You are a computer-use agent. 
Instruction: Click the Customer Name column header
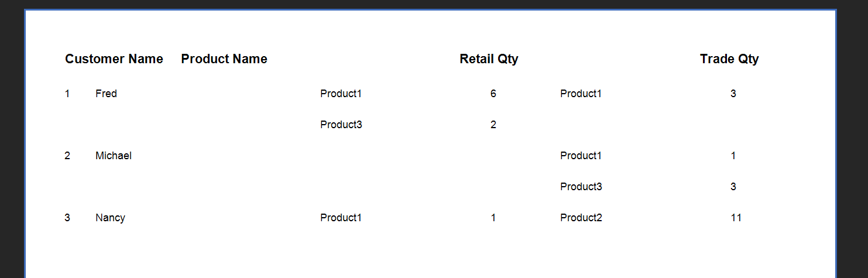[114, 59]
